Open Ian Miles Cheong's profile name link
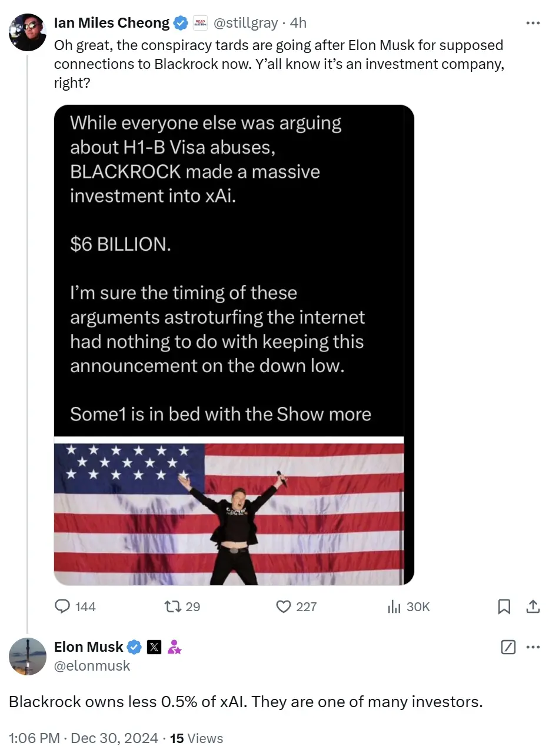Image resolution: width=549 pixels, height=756 pixels. (x=111, y=23)
